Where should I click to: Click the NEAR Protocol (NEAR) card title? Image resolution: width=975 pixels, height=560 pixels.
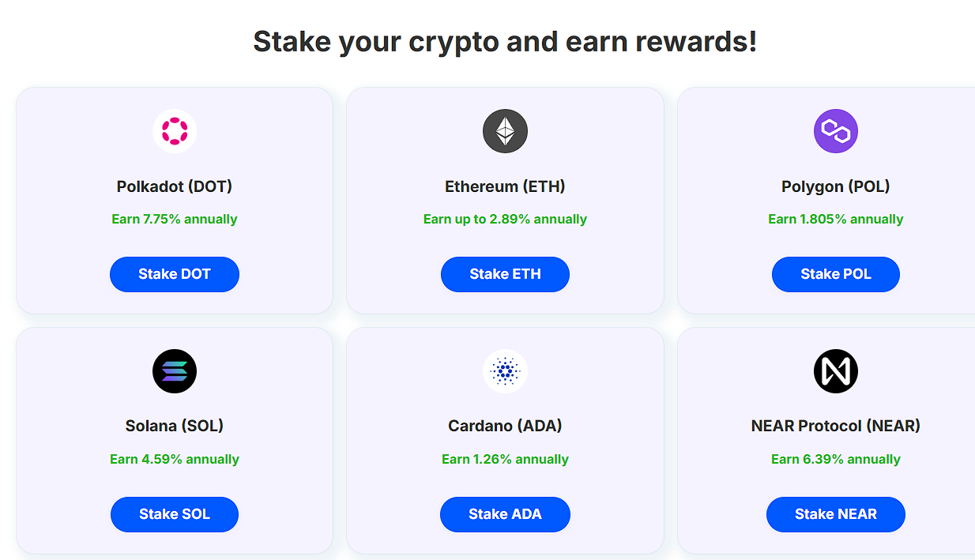(835, 426)
